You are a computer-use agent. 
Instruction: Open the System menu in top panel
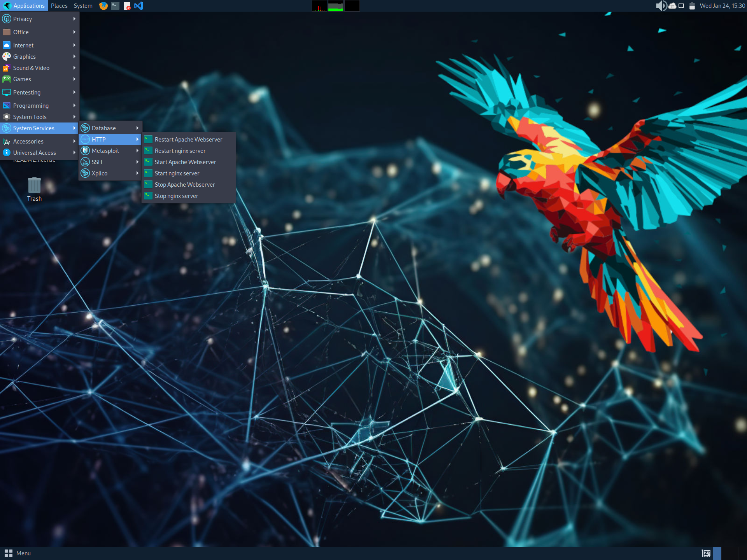[x=83, y=6]
